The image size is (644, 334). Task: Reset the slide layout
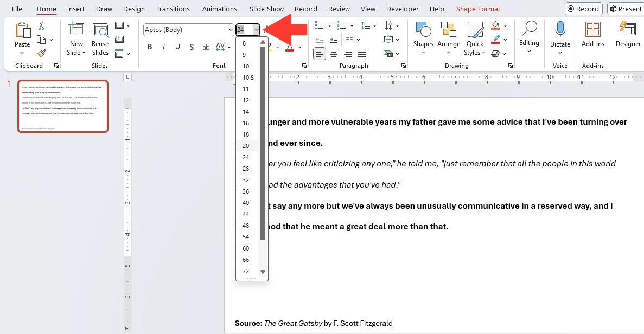tap(119, 40)
